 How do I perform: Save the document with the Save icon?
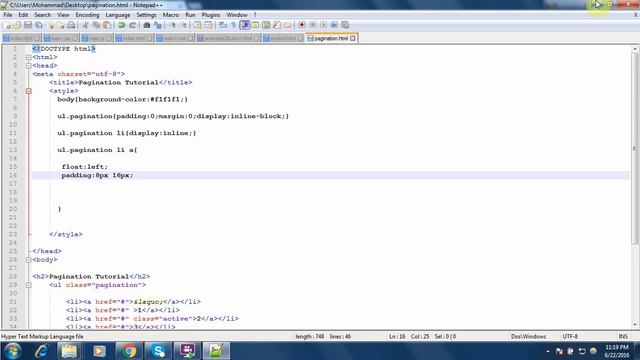click(x=28, y=25)
